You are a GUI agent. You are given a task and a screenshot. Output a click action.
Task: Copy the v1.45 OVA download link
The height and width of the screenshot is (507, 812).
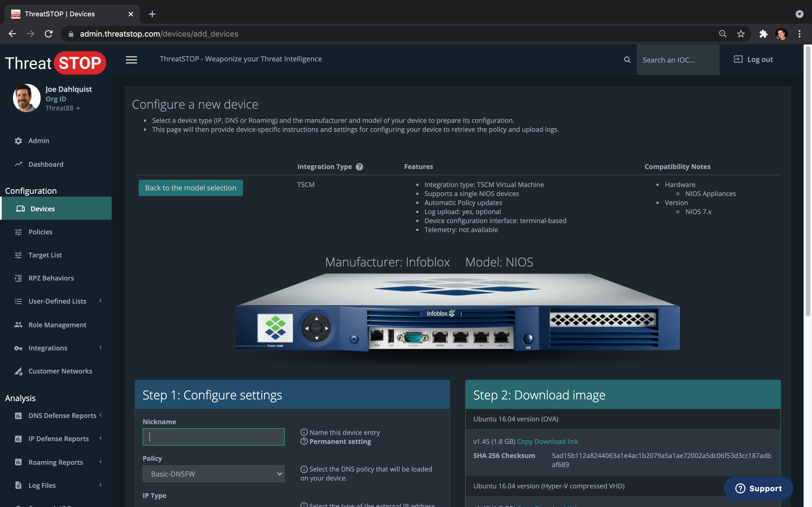(x=547, y=441)
